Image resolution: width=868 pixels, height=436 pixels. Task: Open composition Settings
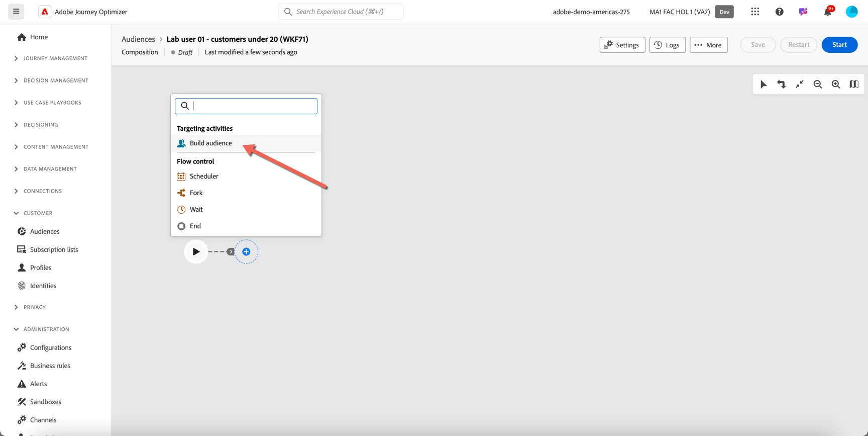click(622, 45)
